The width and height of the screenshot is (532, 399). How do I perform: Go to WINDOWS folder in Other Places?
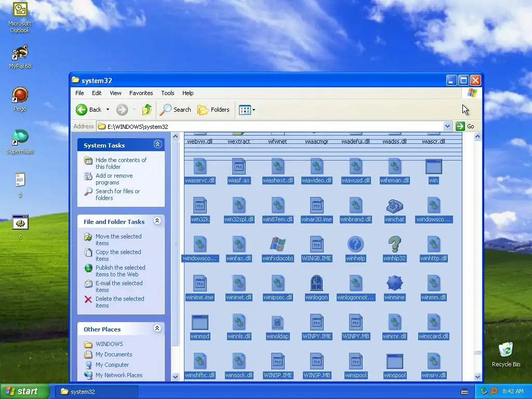tap(109, 344)
